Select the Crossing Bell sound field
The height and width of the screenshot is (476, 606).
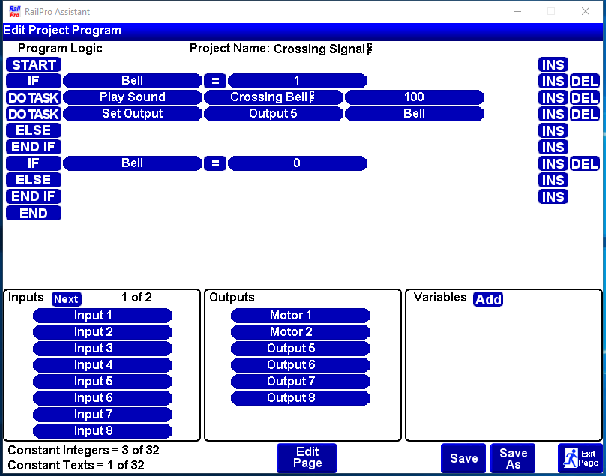273,98
